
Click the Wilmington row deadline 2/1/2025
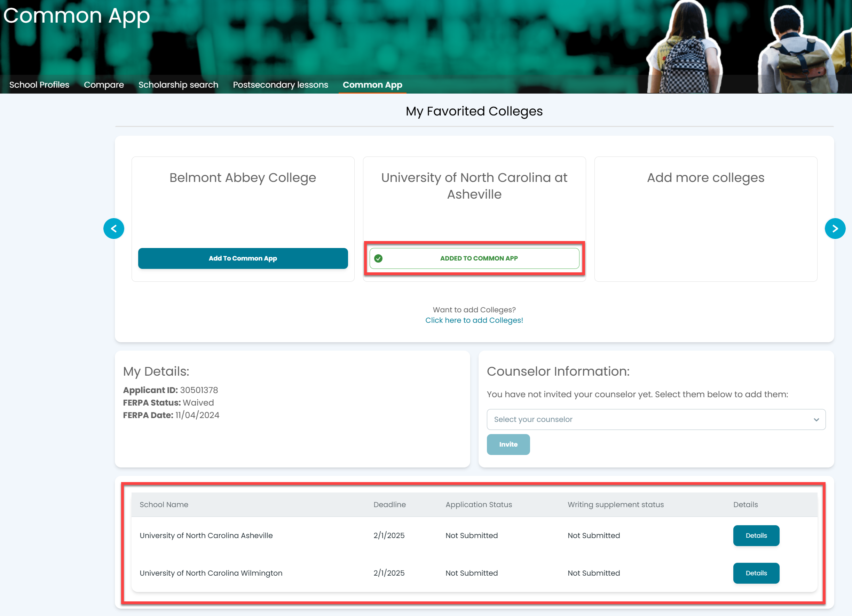coord(389,573)
